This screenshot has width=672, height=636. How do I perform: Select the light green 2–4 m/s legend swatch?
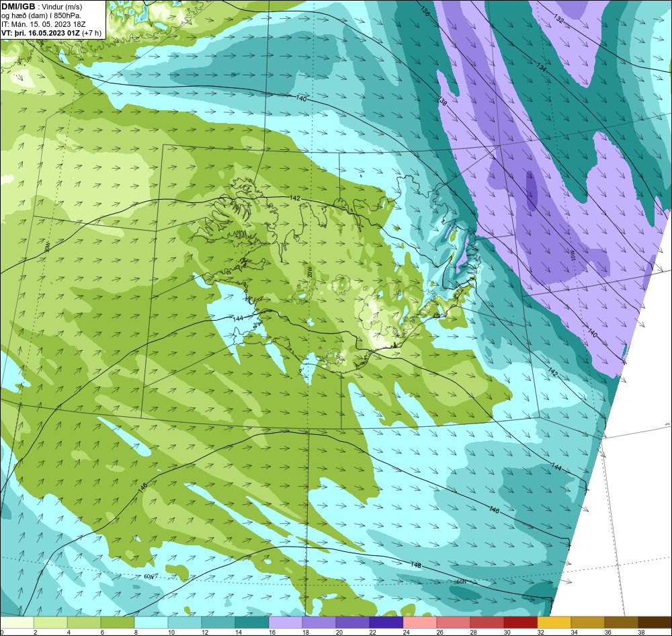pyautogui.click(x=50, y=623)
